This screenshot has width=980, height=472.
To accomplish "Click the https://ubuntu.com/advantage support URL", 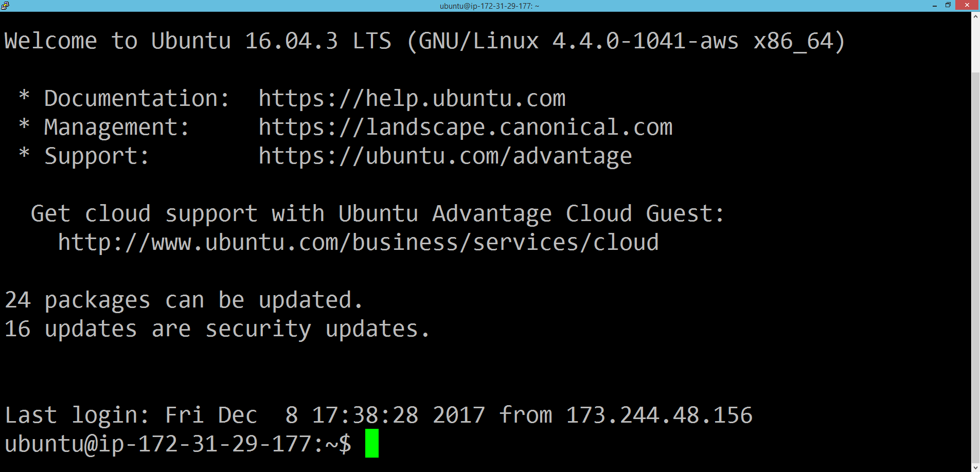I will coord(445,156).
